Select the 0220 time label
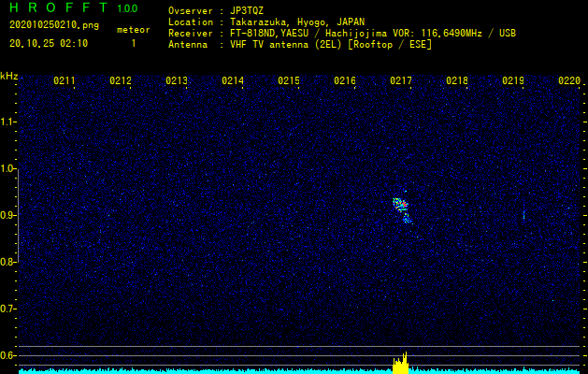Screen dimensions: 588x374 (569, 80)
